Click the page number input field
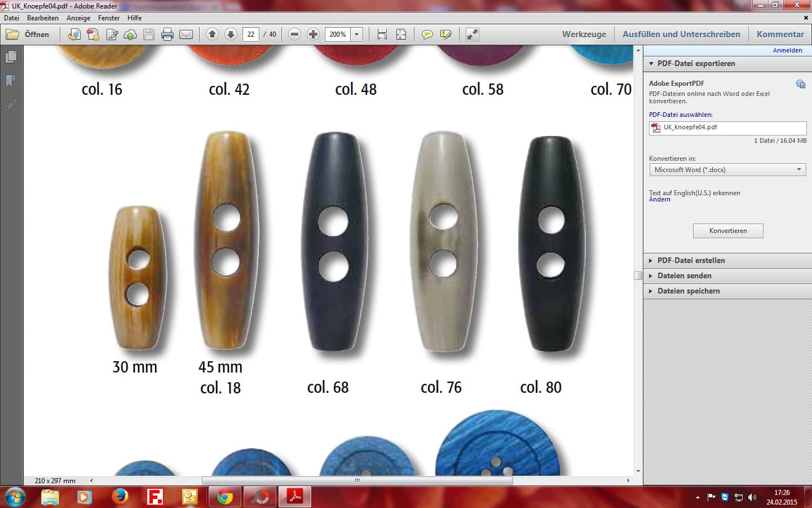 [x=251, y=34]
